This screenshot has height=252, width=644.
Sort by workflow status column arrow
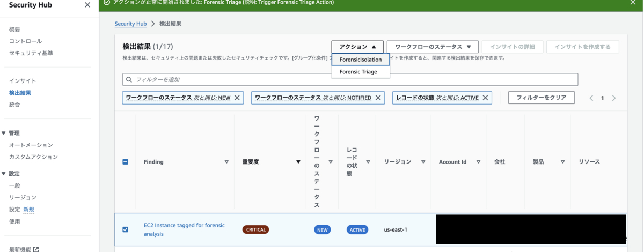[x=331, y=162]
